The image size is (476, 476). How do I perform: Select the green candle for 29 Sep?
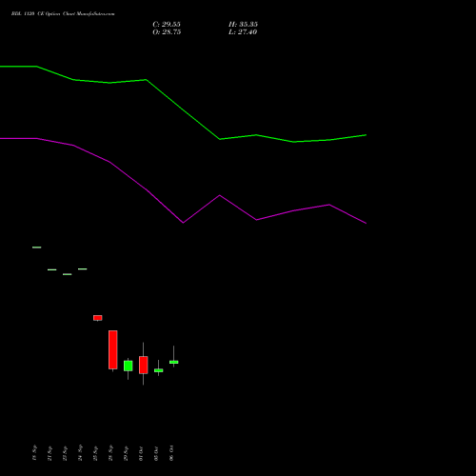[129, 366]
